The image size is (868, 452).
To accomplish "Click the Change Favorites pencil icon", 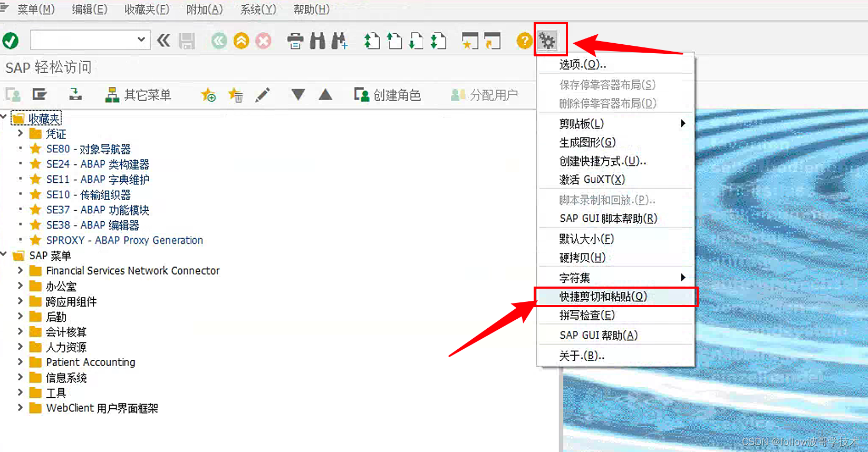I will point(263,95).
